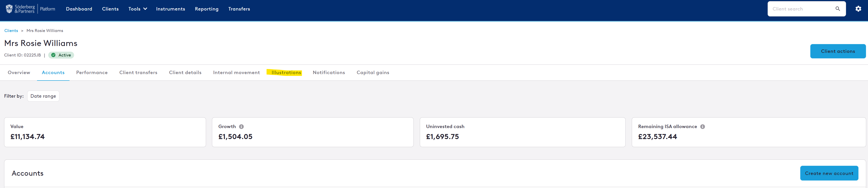Screen dimensions: 868x188
Task: Select the Client transfers tab
Action: pos(138,73)
